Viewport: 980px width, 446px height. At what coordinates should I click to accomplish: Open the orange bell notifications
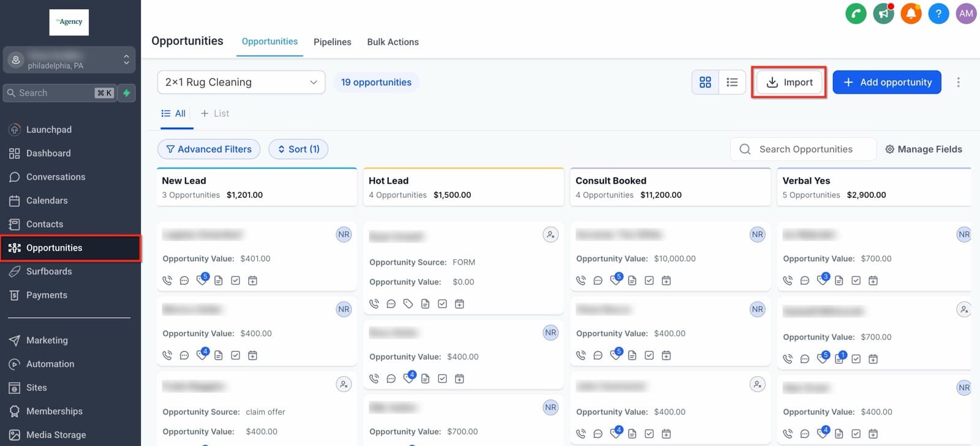click(x=911, y=13)
